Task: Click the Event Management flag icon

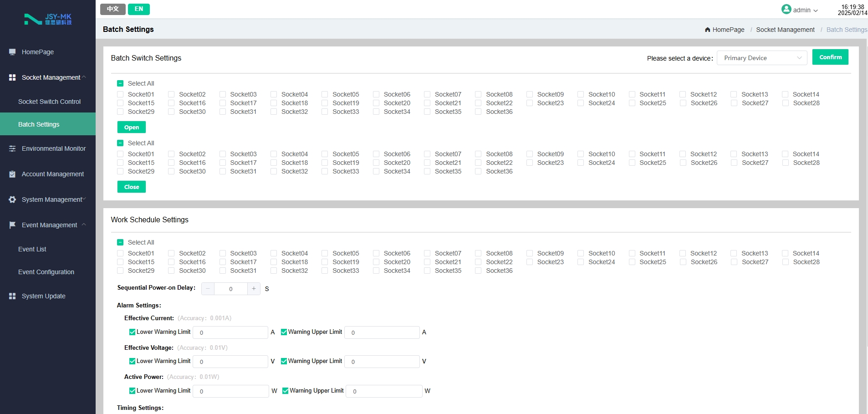Action: click(12, 225)
